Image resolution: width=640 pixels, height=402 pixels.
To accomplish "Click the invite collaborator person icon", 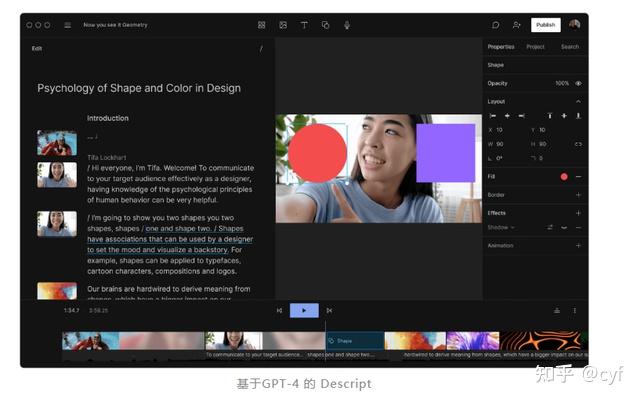I will (x=516, y=25).
